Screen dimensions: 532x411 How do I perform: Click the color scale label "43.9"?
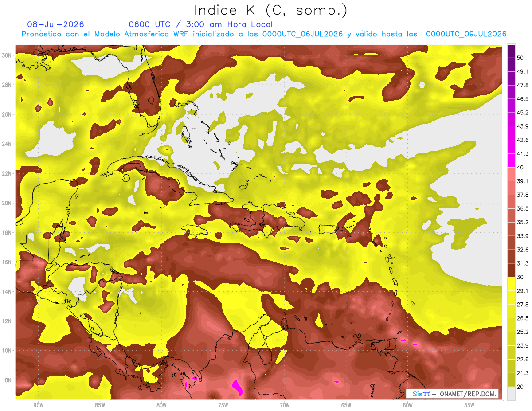click(523, 126)
